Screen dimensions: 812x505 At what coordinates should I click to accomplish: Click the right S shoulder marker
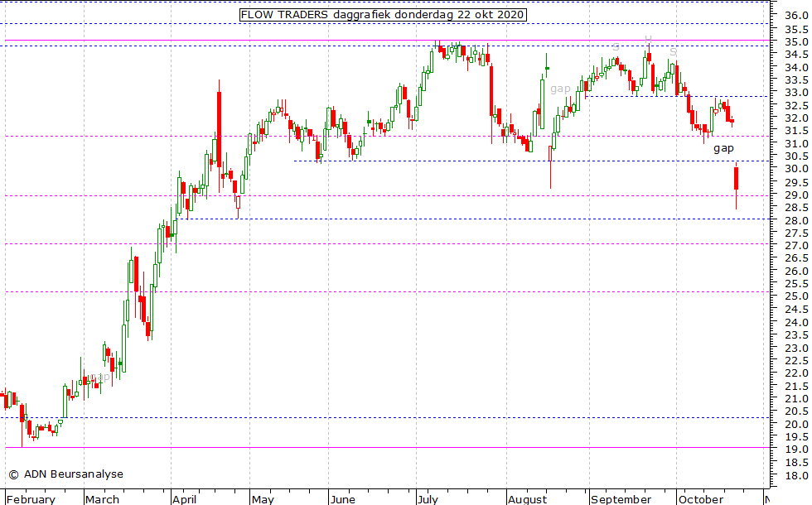(x=673, y=51)
